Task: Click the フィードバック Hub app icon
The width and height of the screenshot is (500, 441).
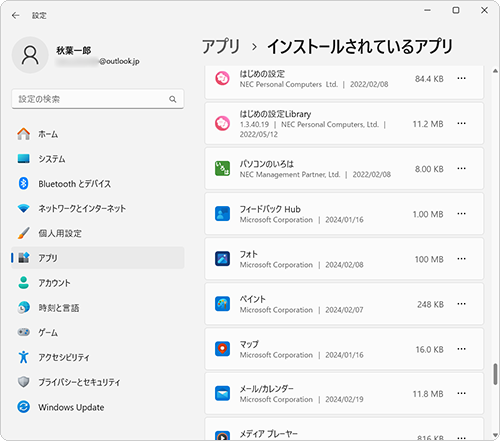Action: 222,214
